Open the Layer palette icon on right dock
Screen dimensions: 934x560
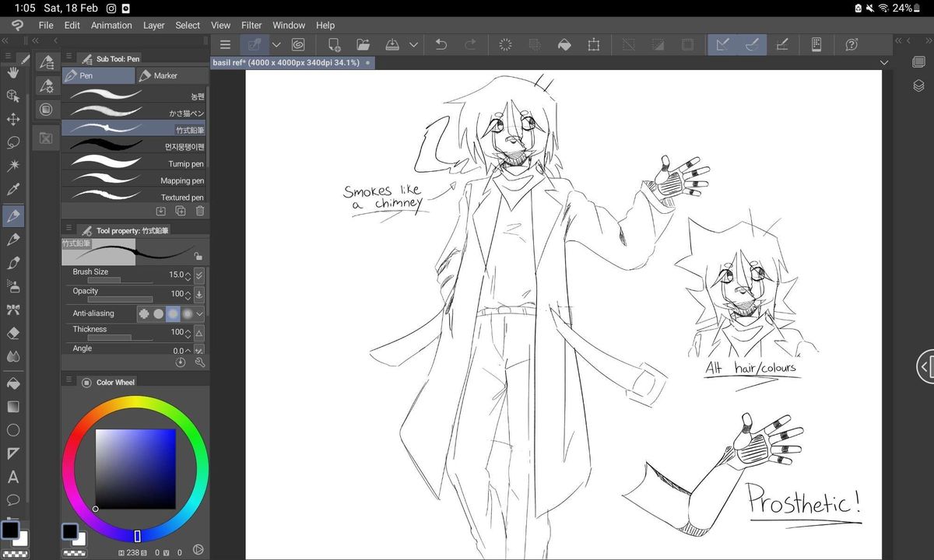tap(918, 86)
